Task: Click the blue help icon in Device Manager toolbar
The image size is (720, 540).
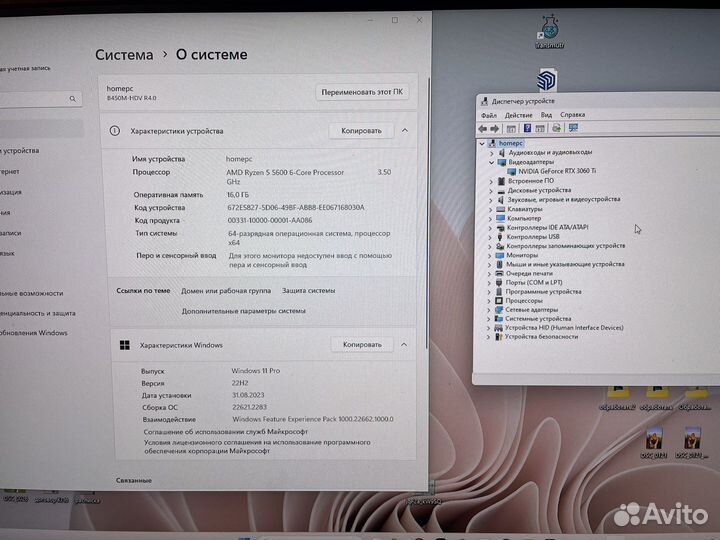Action: (527, 129)
